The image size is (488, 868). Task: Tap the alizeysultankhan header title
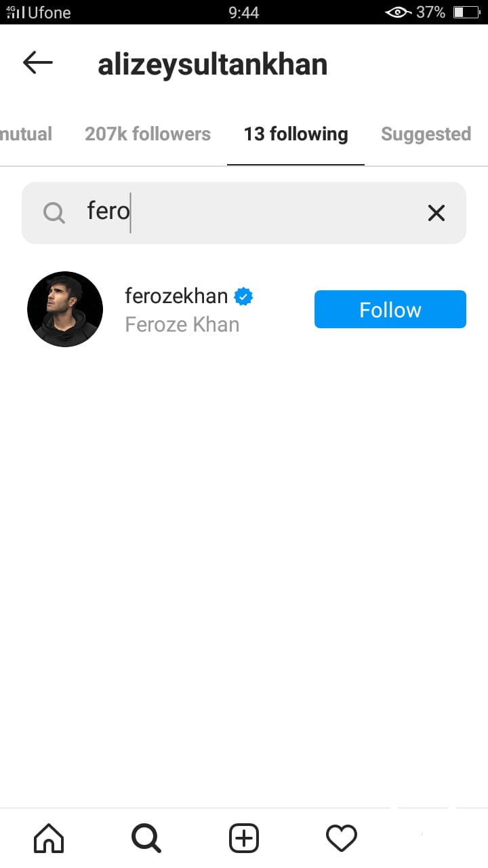point(213,64)
